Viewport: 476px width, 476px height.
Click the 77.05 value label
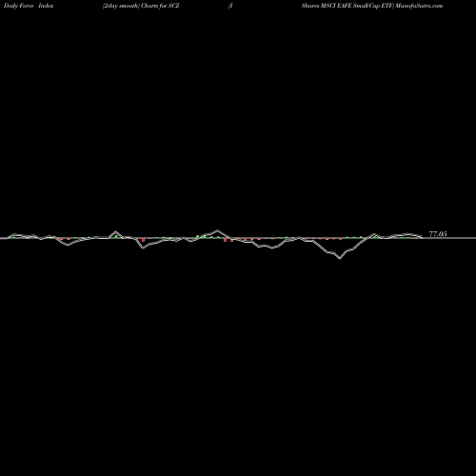coord(438,234)
